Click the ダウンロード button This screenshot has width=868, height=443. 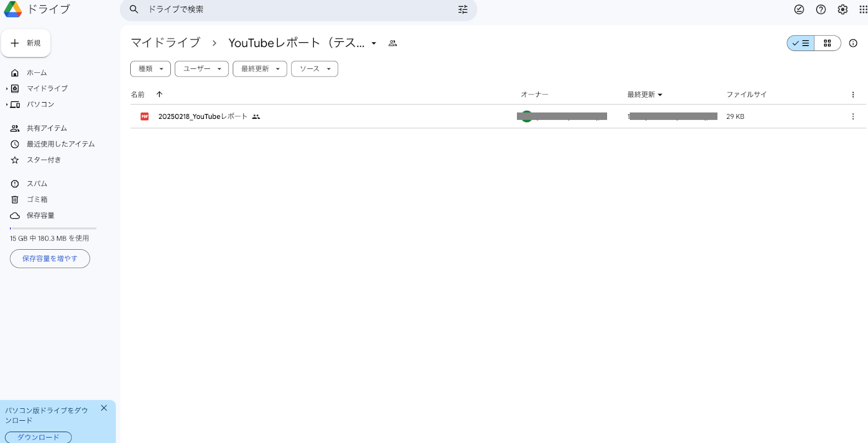coord(38,437)
